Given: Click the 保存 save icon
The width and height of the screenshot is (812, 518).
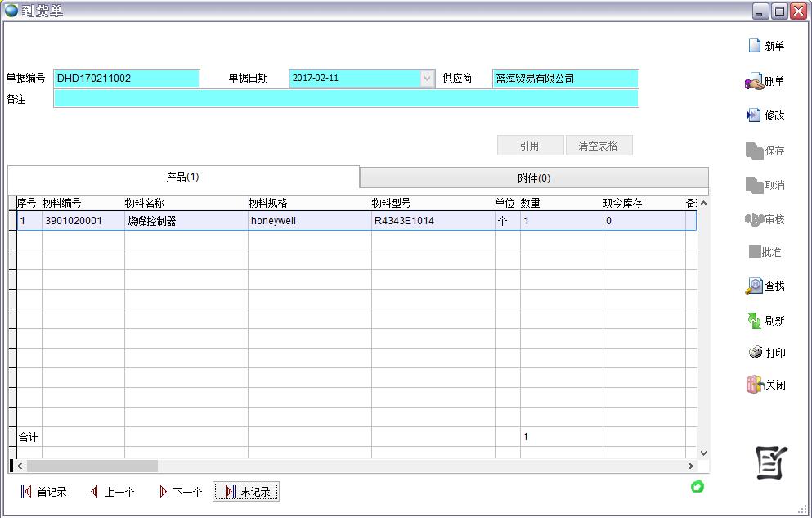Looking at the screenshot, I should (x=765, y=149).
